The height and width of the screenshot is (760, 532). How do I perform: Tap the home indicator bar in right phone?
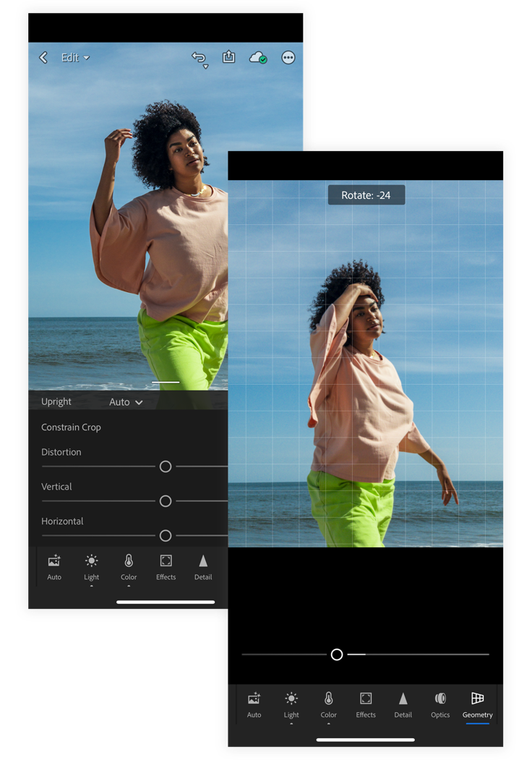365,740
